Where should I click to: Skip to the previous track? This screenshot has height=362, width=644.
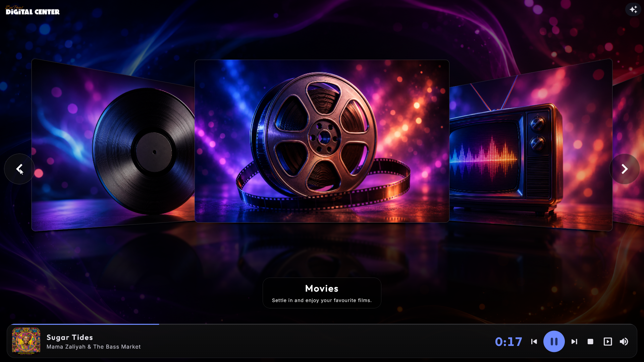point(534,342)
